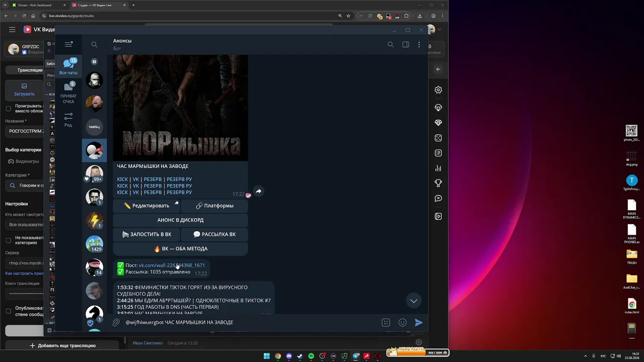
Task: Open the 'Все чаты' folder tab
Action: tap(68, 66)
